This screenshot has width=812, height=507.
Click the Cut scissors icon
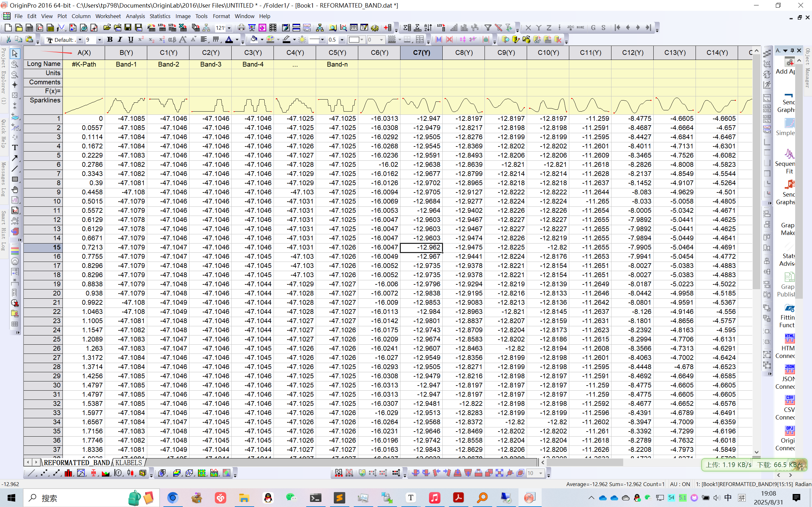(8, 40)
